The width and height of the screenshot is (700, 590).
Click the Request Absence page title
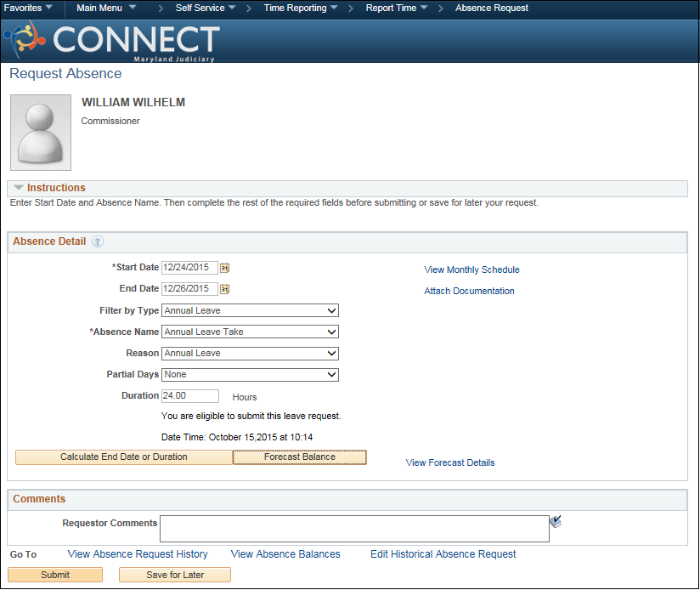coord(65,74)
